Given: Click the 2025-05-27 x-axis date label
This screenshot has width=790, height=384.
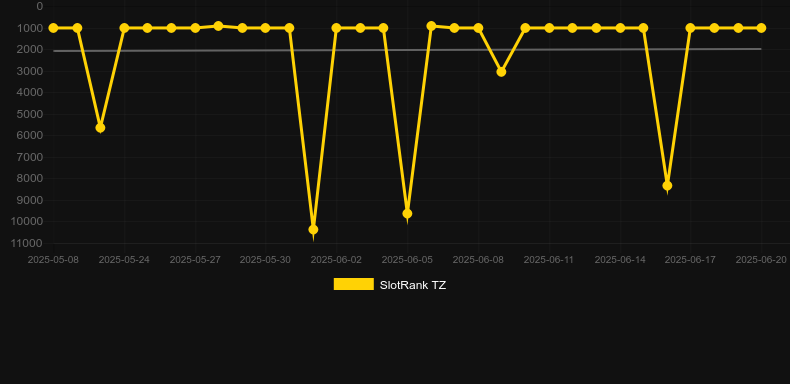Looking at the screenshot, I should pyautogui.click(x=195, y=260).
